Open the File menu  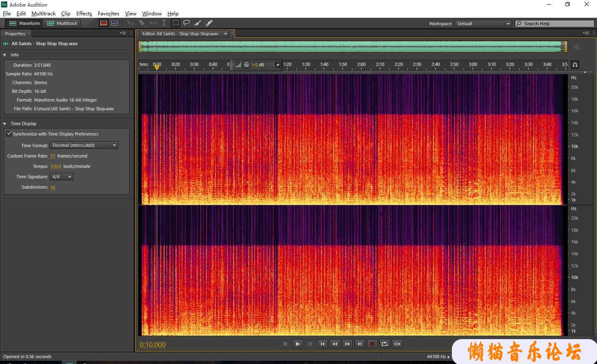(7, 13)
